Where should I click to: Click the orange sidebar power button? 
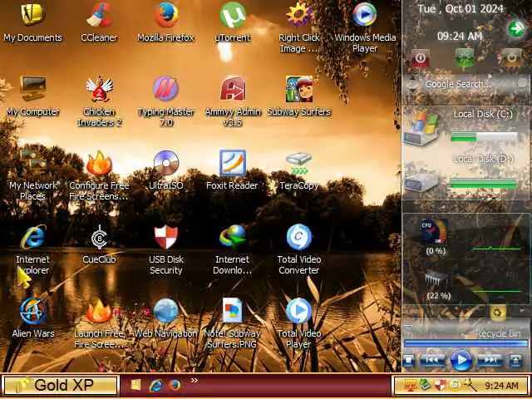pos(512,57)
